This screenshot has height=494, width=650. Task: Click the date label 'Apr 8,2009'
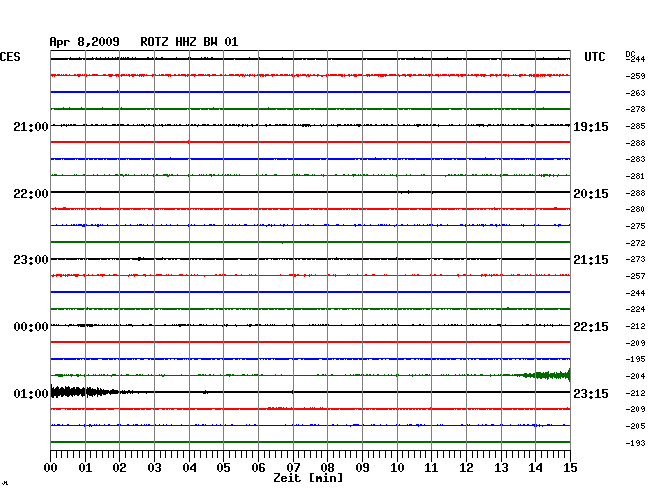pos(85,42)
